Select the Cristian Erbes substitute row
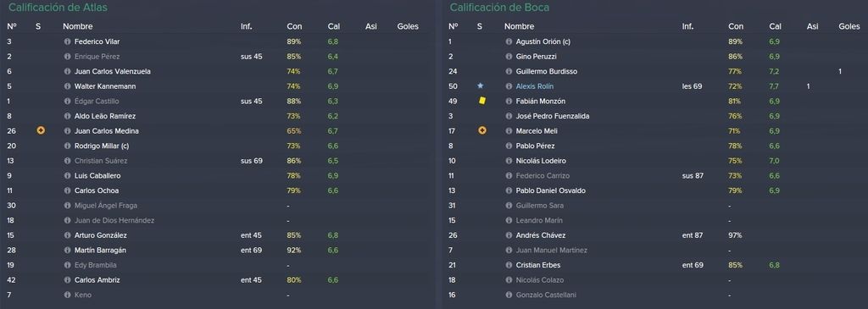Screen dimensions: 868x309 pos(655,265)
